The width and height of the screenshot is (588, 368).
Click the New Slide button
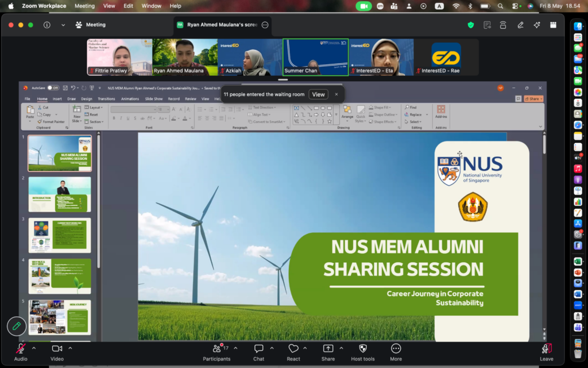tap(76, 114)
